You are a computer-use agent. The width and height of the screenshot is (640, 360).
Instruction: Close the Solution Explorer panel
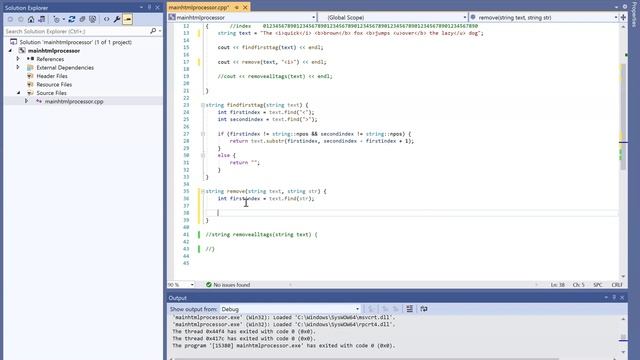(158, 7)
